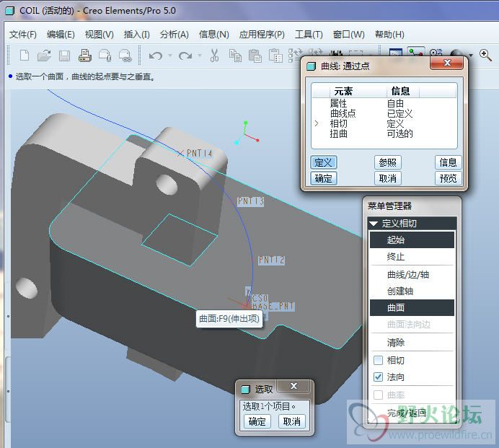Click the toolbar icon left of the tree icon
499x448 pixels.
tap(396, 53)
